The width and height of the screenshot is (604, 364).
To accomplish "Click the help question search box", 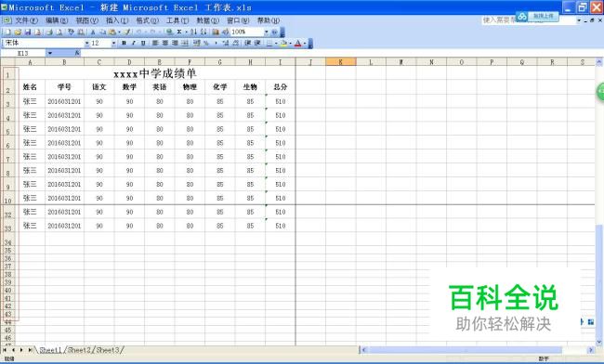I will (x=528, y=20).
